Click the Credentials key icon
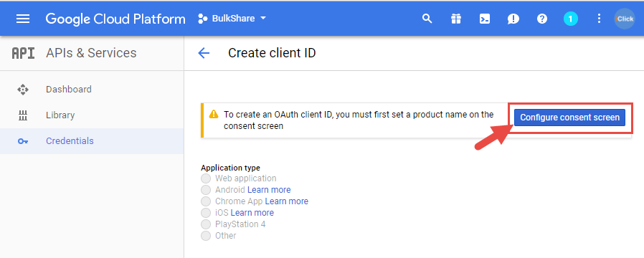The image size is (644, 258). pos(22,141)
